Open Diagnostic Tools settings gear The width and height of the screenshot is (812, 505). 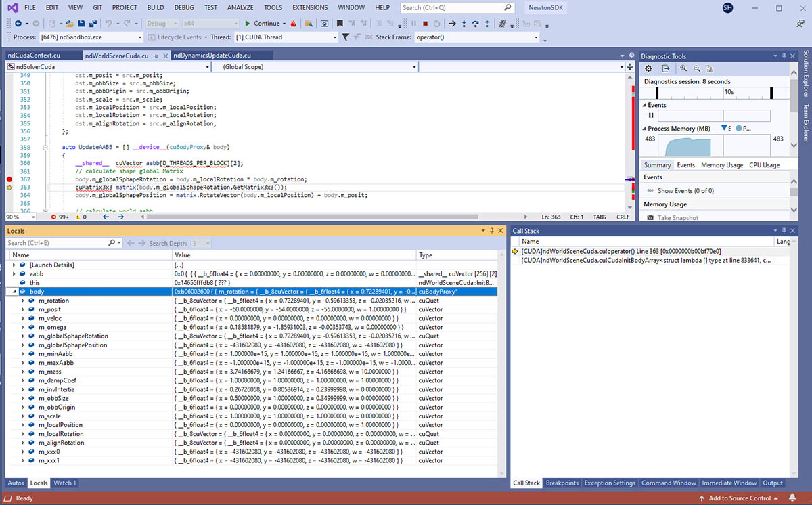click(x=648, y=68)
